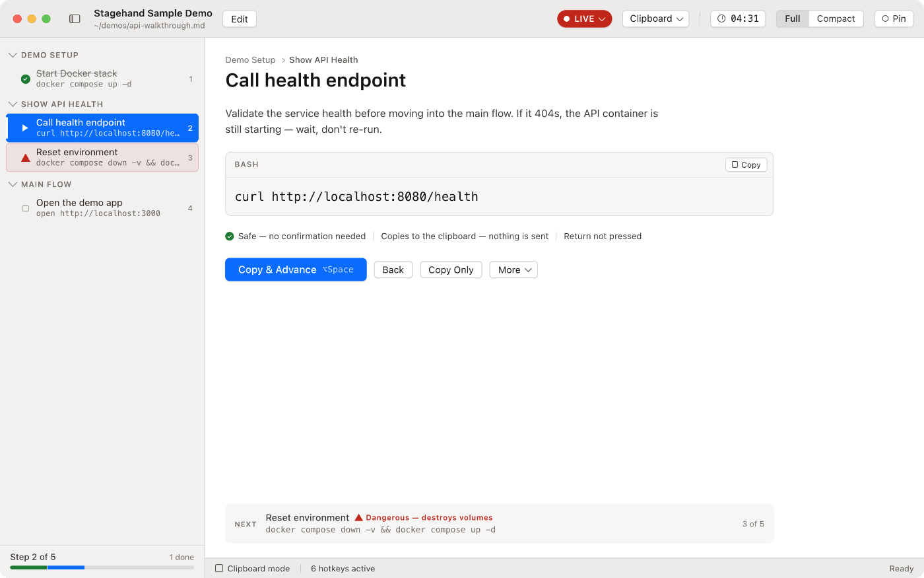The height and width of the screenshot is (578, 924).
Task: Collapse the SHOW API HEALTH section
Action: click(x=13, y=104)
